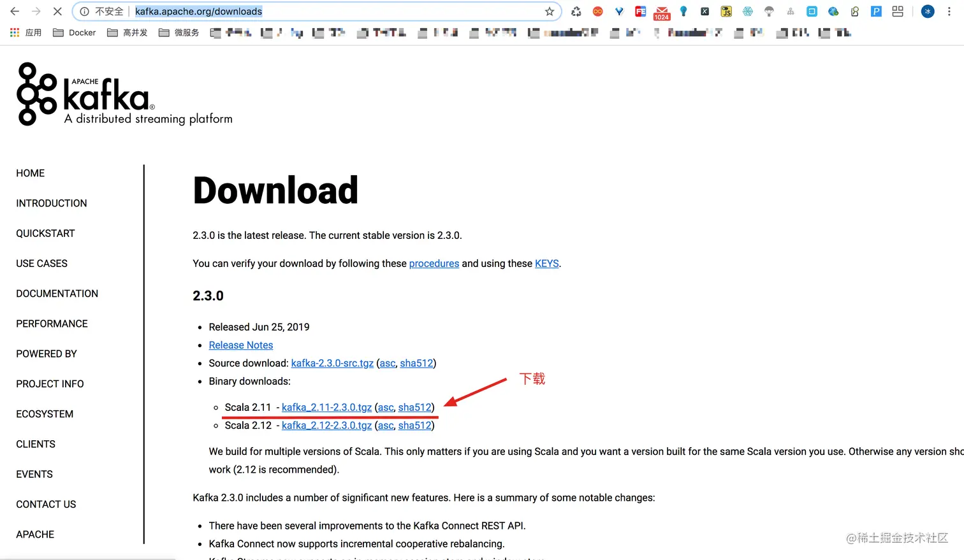Open the figure-eight outline extension icon
This screenshot has height=560, width=964.
(855, 11)
